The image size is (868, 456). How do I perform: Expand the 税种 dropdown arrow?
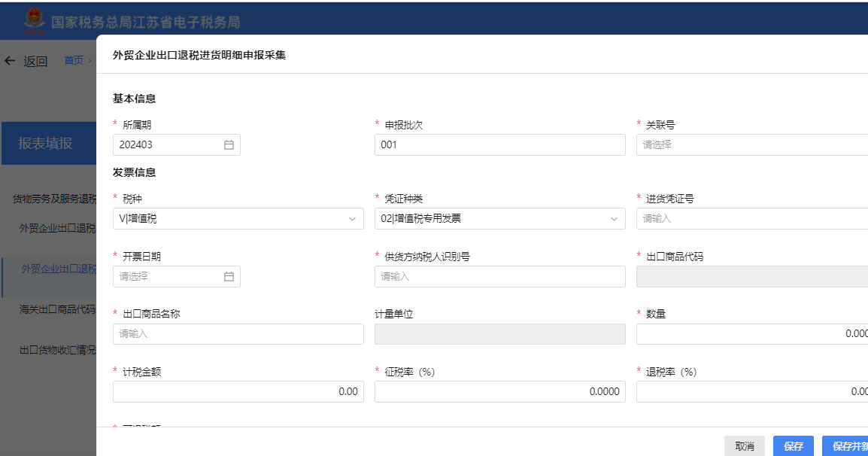[352, 219]
